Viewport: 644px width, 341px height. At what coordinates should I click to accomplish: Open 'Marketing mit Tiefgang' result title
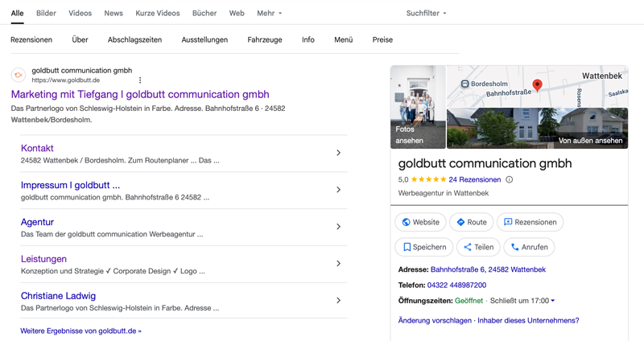(x=140, y=94)
